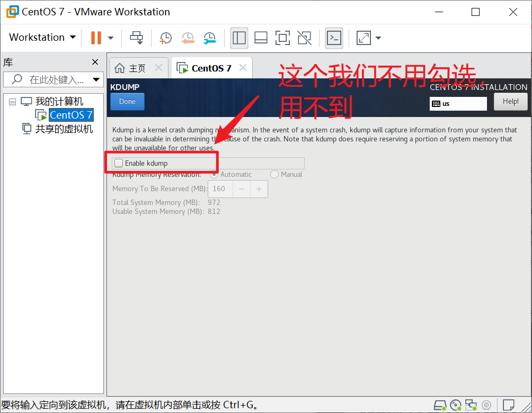This screenshot has height=413, width=532.
Task: Enter full screen mode
Action: point(282,38)
